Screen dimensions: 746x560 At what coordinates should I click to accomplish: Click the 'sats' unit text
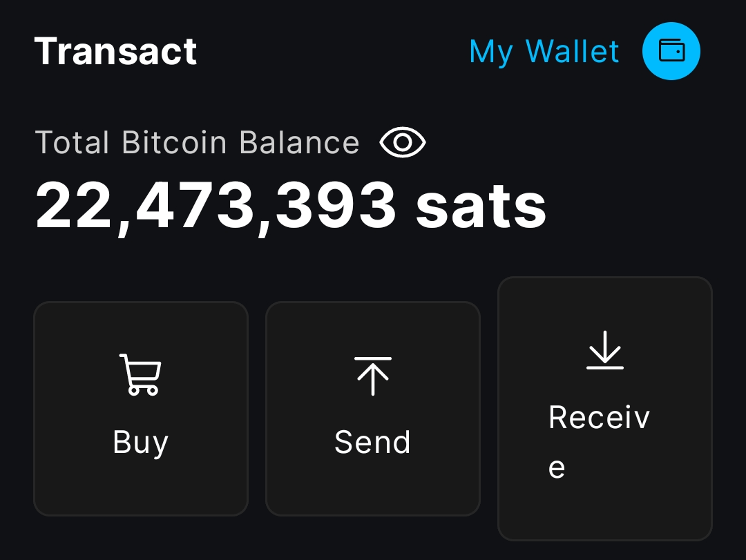point(481,206)
